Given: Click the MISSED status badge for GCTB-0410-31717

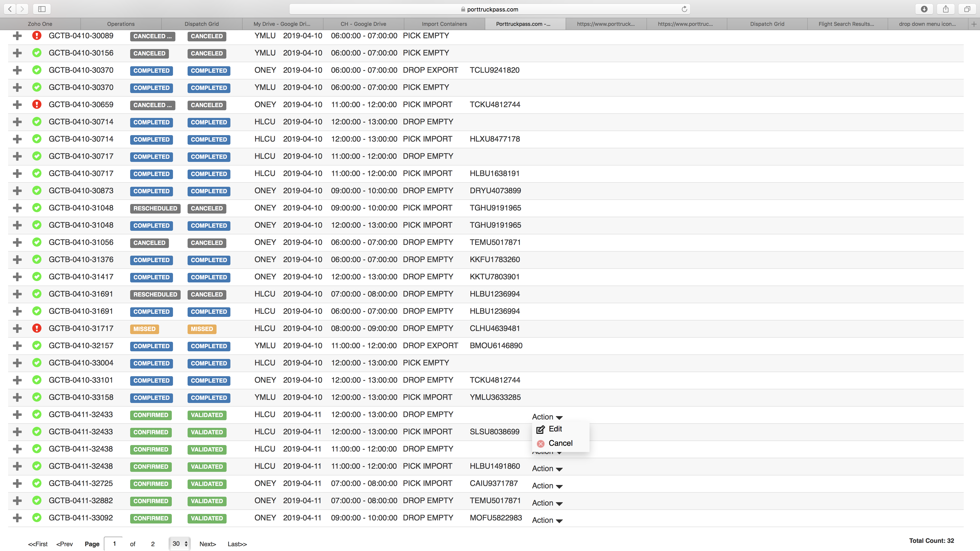Looking at the screenshot, I should point(144,329).
